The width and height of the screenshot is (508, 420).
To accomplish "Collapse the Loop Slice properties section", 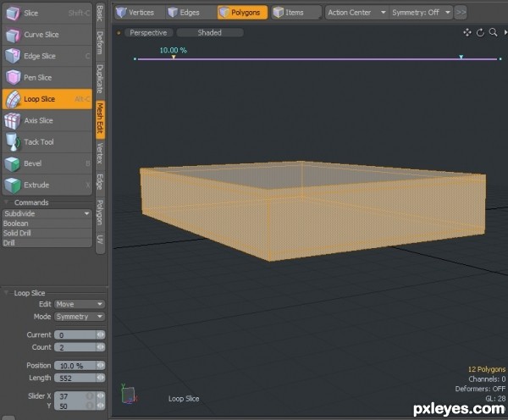I will [x=6, y=293].
